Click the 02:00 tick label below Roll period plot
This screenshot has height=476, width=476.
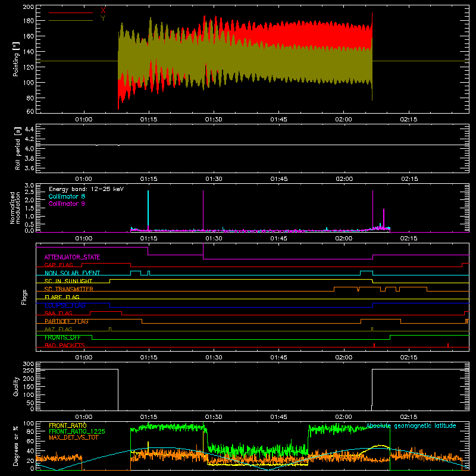(x=344, y=179)
